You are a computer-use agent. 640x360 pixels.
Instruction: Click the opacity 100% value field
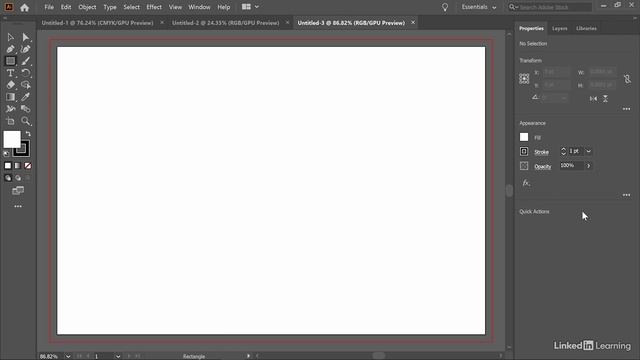pyautogui.click(x=571, y=165)
